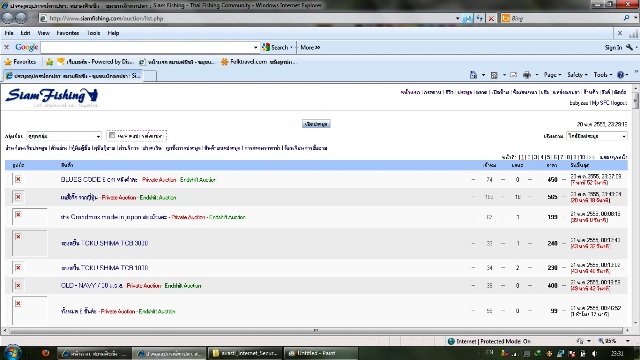Click the blue Help question mark icon
Image resolution: width=640 pixels, height=360 pixels.
coord(620,75)
